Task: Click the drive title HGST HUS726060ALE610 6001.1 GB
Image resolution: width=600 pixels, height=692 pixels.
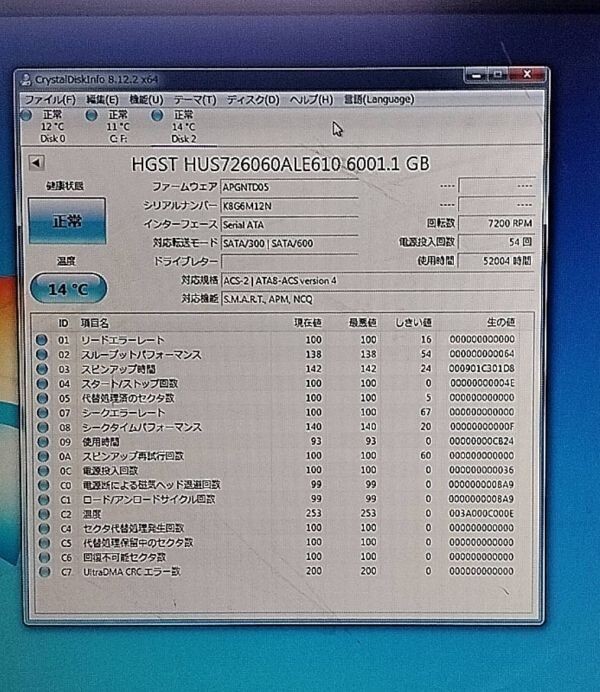Action: tap(281, 164)
